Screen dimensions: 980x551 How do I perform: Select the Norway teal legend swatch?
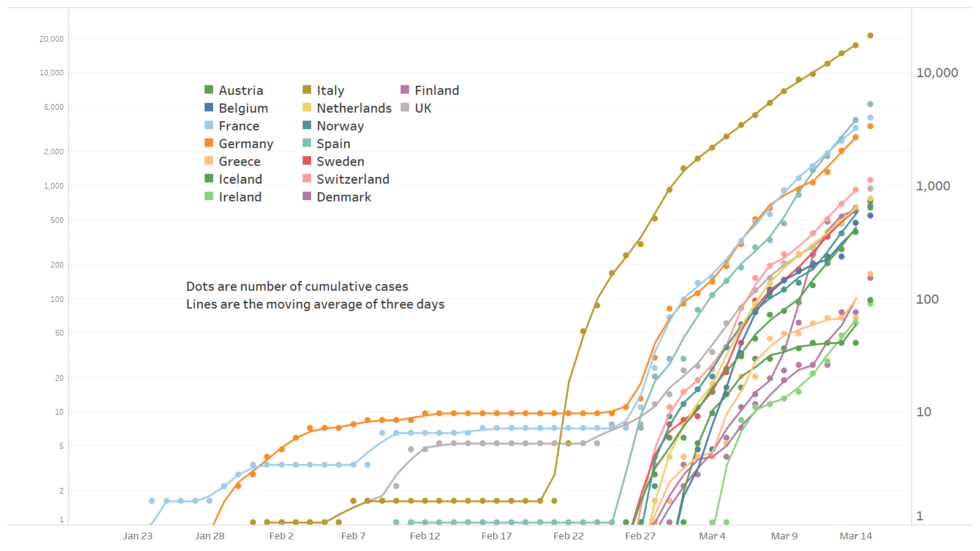coord(307,126)
